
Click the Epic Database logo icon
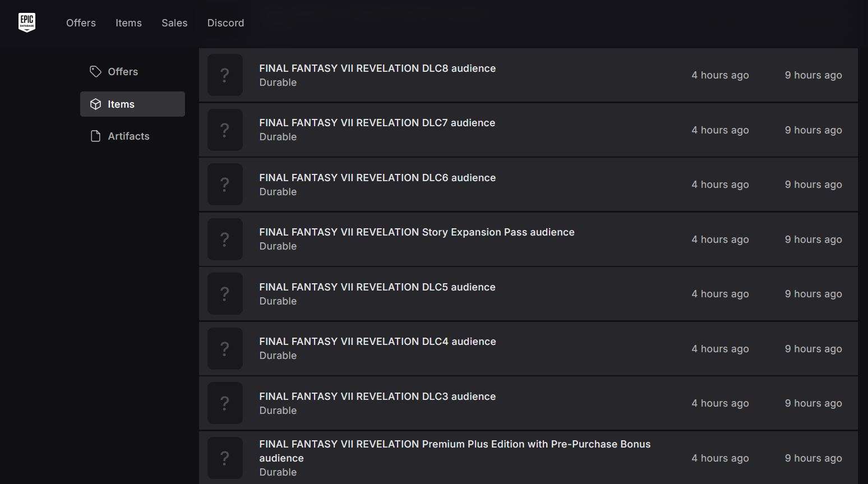tap(27, 22)
